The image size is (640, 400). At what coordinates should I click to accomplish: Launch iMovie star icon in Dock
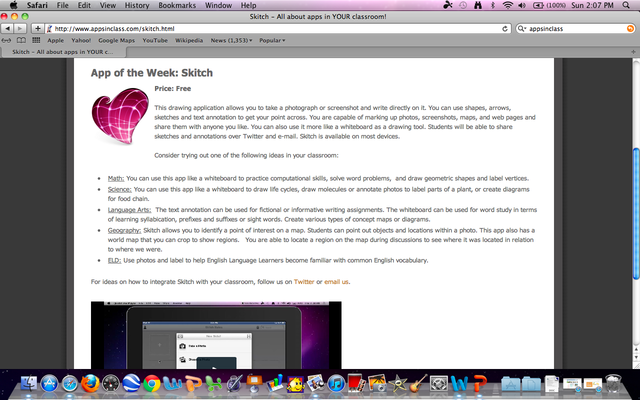tap(398, 384)
